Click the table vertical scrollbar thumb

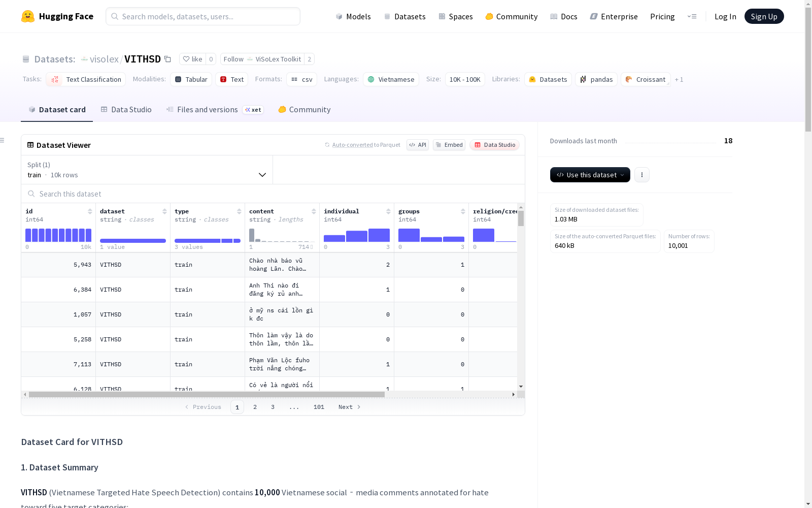tap(521, 218)
